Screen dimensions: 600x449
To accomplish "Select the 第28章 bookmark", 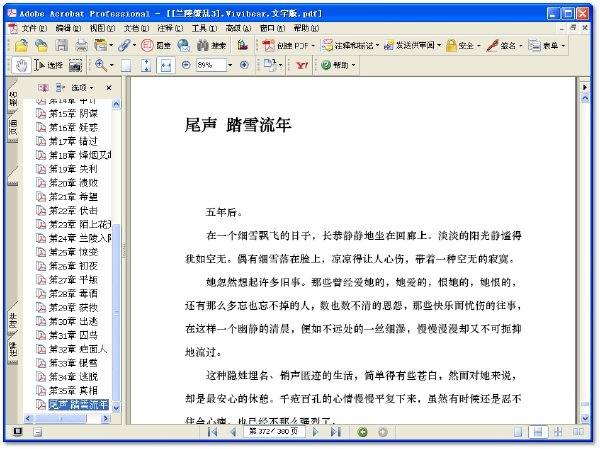I will [67, 294].
